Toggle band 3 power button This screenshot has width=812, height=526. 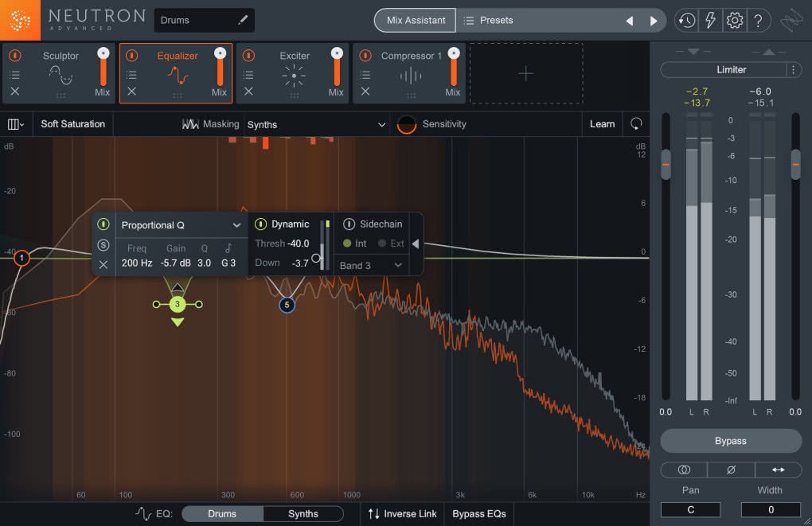coord(103,224)
